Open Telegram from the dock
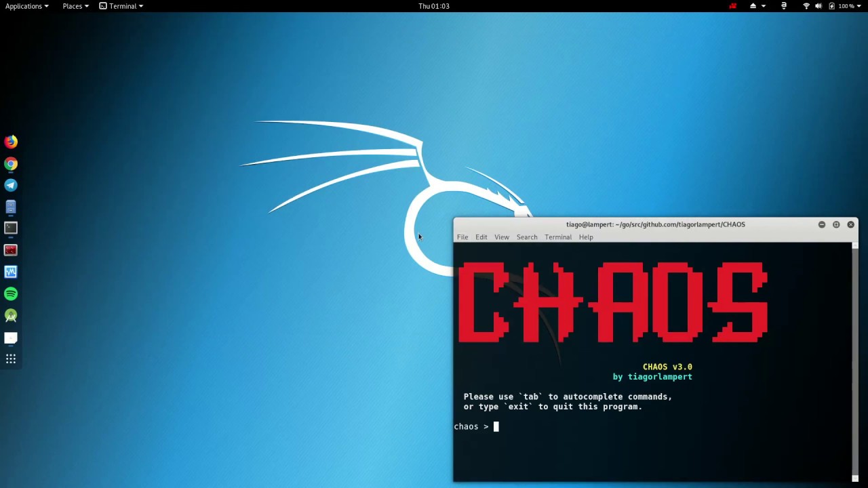This screenshot has height=488, width=868. tap(11, 185)
